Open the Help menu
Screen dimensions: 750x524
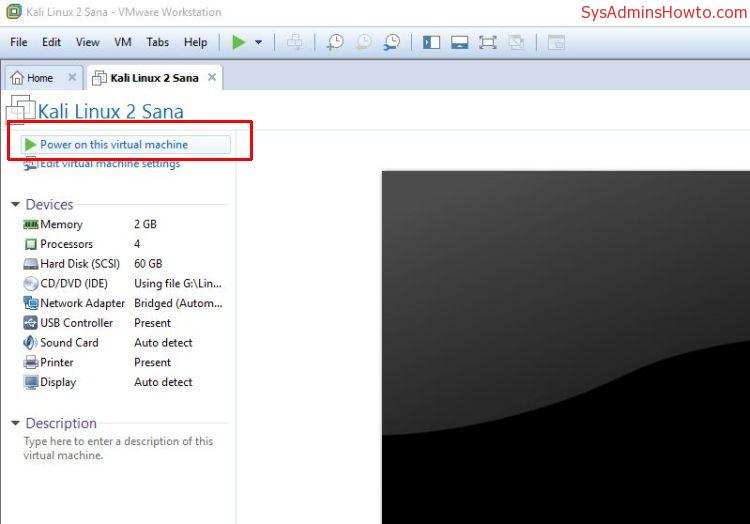point(195,42)
